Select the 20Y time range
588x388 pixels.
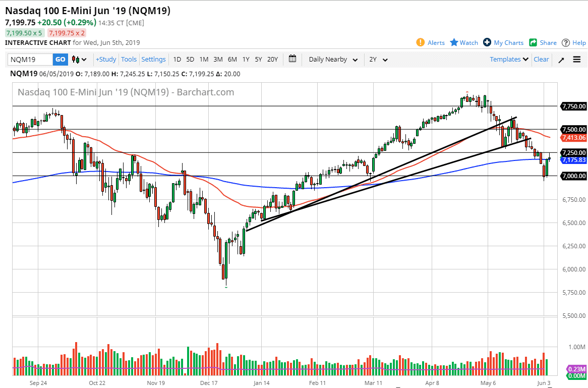pos(272,59)
